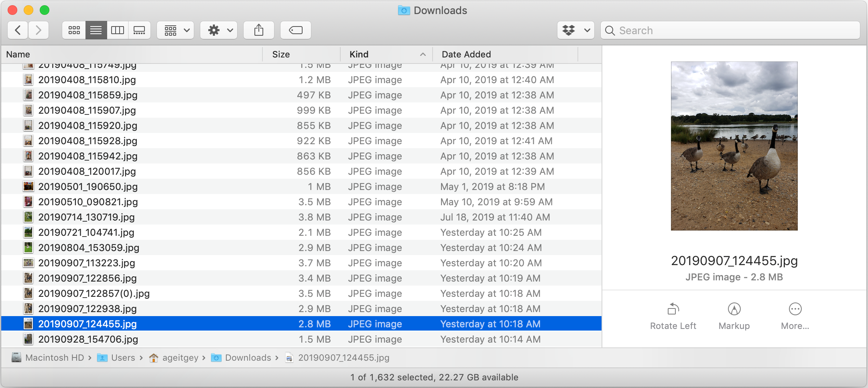Select file 20190510_090821.jpg

coord(301,202)
